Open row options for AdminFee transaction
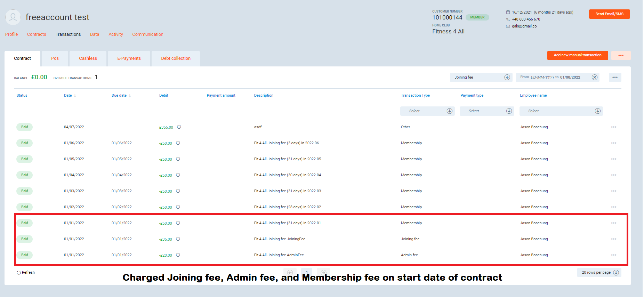The image size is (644, 297). (x=613, y=255)
